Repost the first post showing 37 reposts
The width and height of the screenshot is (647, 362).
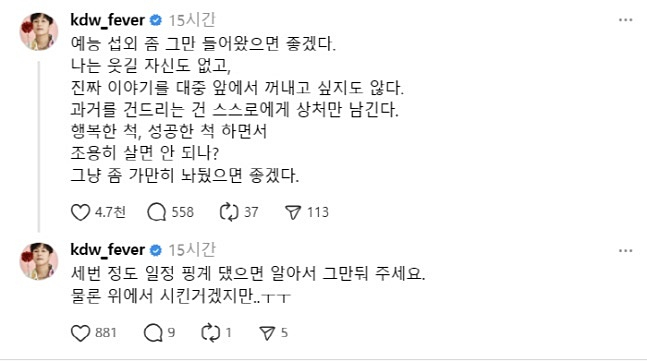pos(229,213)
